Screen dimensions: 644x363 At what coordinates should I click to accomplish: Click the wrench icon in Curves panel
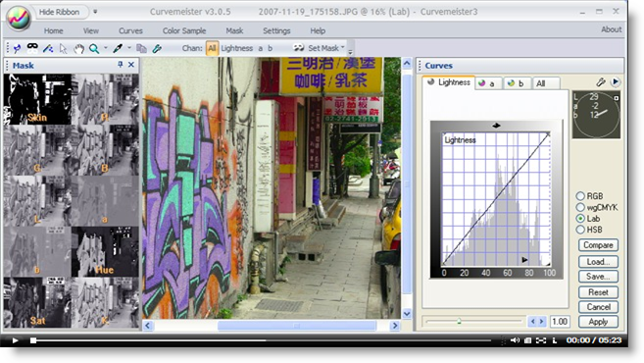pyautogui.click(x=601, y=82)
